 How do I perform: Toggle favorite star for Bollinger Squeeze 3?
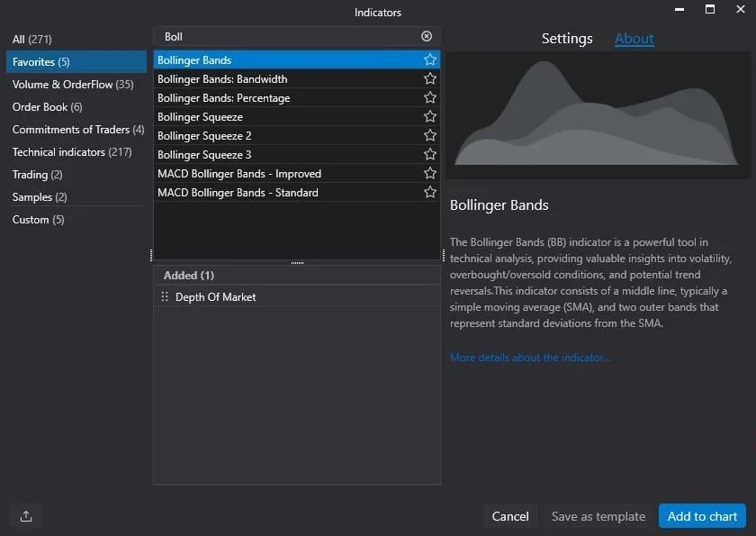pyautogui.click(x=429, y=154)
